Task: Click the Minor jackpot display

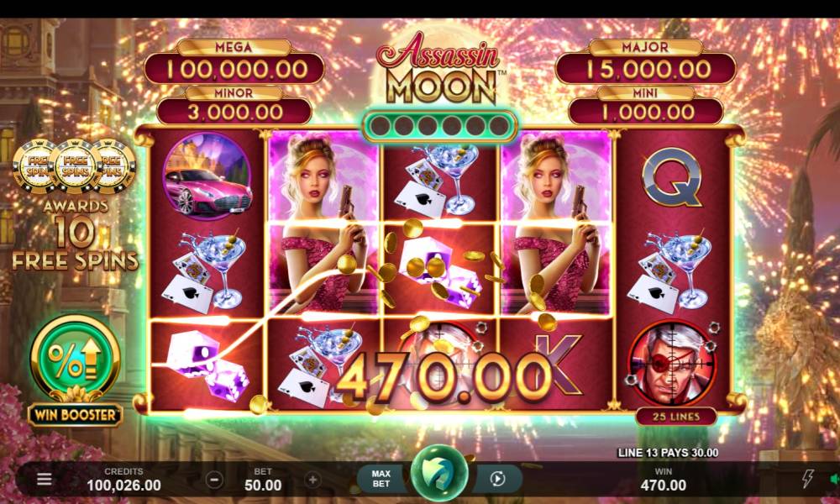Action: [x=234, y=106]
